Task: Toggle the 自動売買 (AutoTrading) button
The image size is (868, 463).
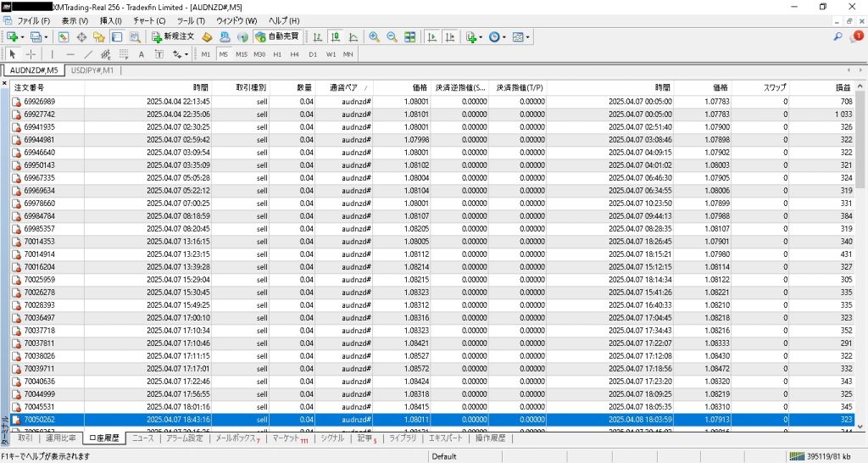Action: coord(277,37)
